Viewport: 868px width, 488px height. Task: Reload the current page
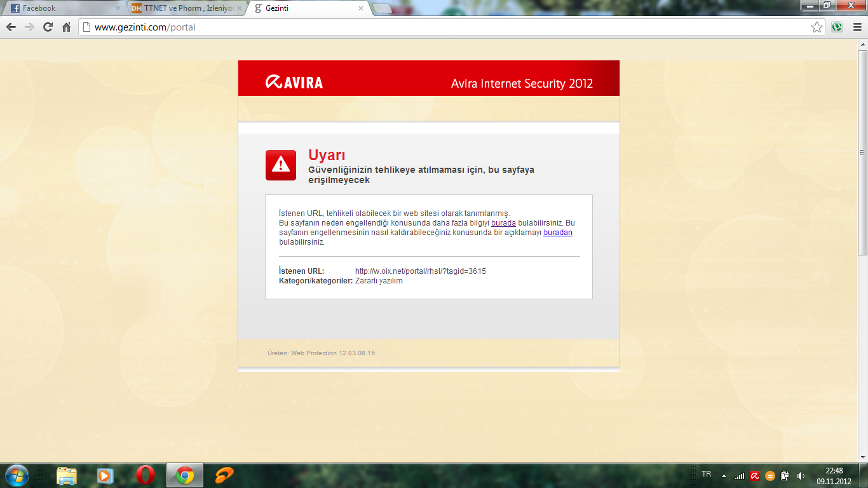(x=48, y=27)
